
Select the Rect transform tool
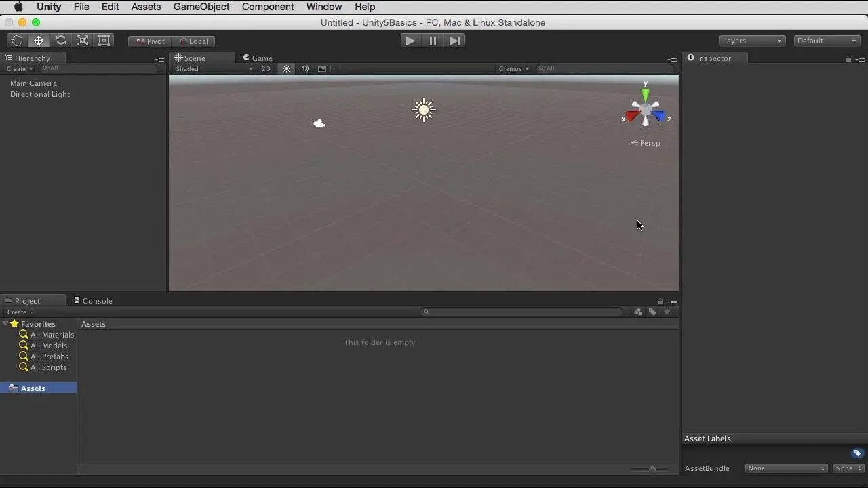click(x=104, y=41)
